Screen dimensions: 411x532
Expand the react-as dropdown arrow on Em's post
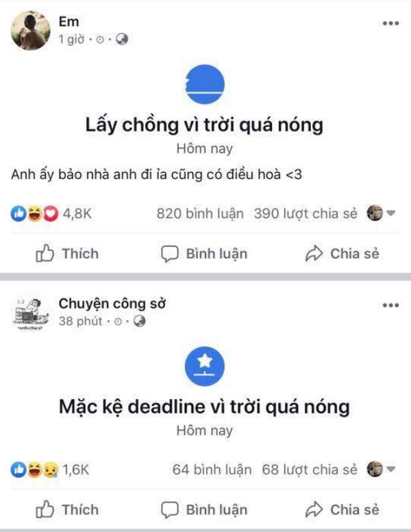[390, 213]
